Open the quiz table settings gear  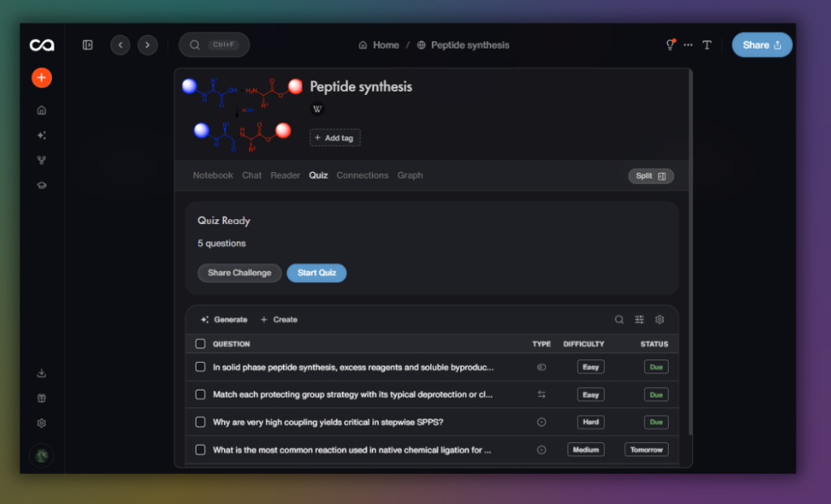click(660, 320)
